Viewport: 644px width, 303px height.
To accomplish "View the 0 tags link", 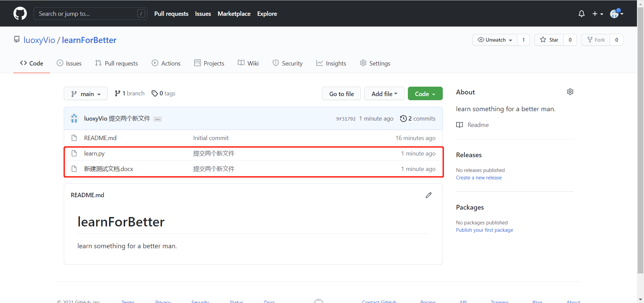I will pos(163,93).
